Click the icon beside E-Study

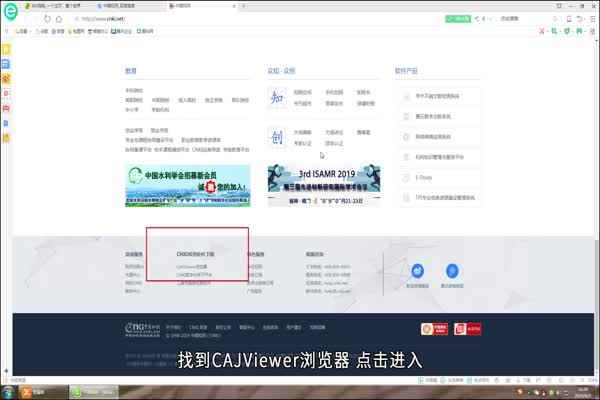click(x=406, y=178)
